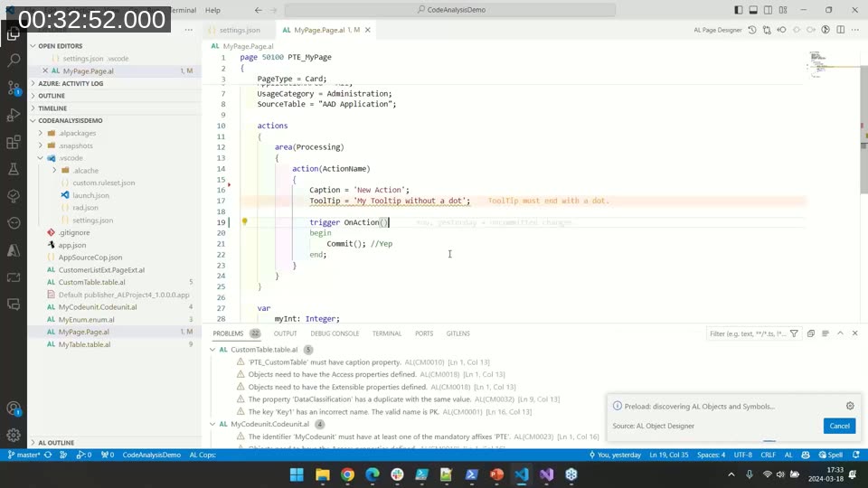Maximize the bottom panel size

click(840, 333)
